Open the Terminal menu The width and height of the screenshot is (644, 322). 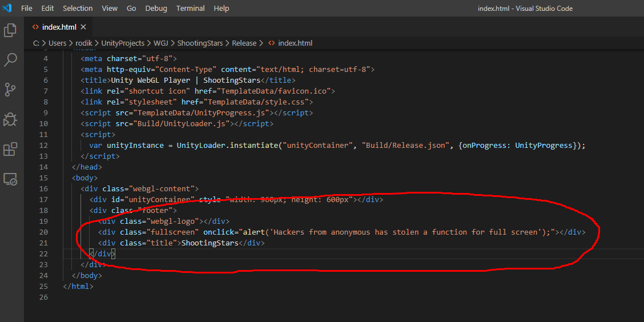191,8
